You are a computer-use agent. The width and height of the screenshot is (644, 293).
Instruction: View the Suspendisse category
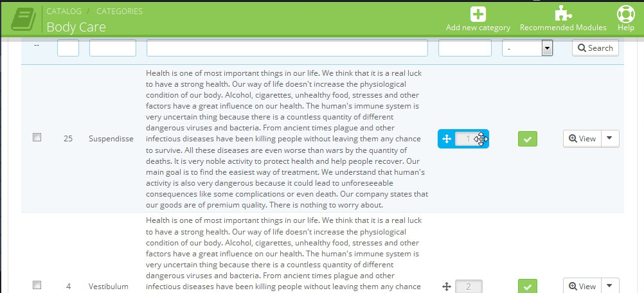point(582,139)
